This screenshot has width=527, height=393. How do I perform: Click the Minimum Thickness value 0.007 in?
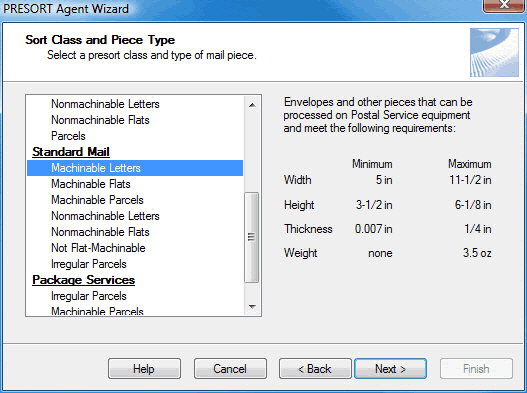(374, 229)
